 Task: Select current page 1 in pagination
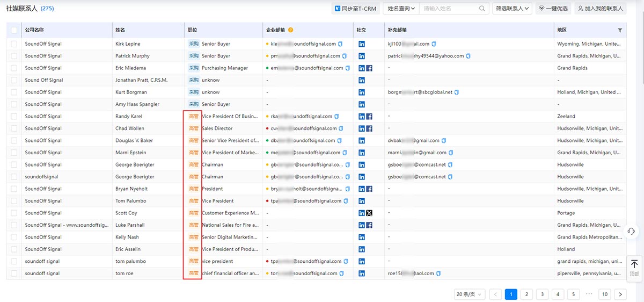[x=511, y=294]
